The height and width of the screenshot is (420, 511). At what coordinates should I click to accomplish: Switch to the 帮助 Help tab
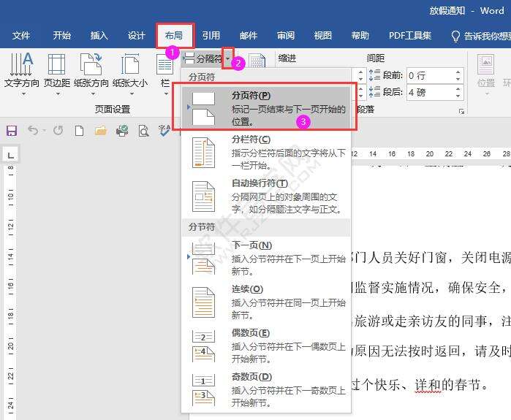coord(360,36)
